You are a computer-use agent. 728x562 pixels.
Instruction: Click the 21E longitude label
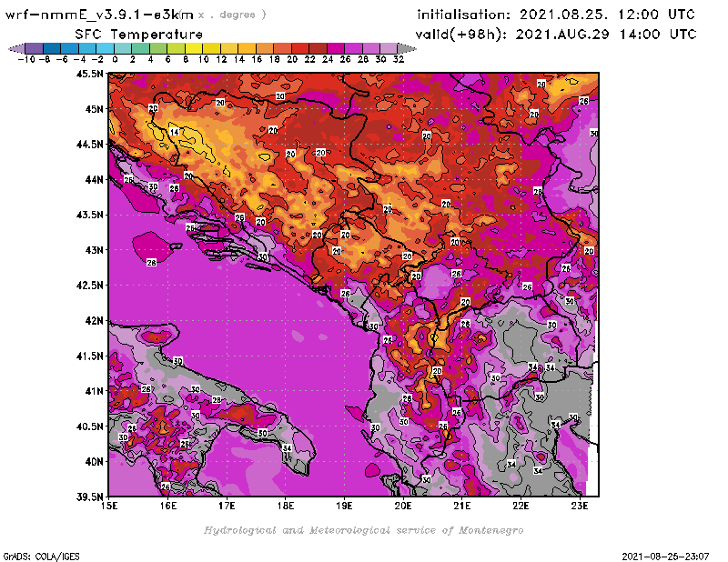click(461, 506)
